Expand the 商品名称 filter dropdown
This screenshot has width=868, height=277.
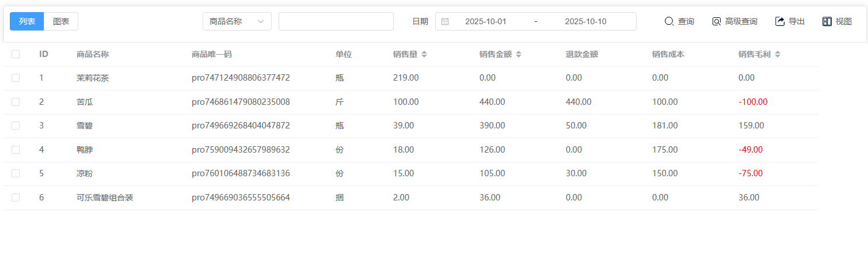point(237,21)
